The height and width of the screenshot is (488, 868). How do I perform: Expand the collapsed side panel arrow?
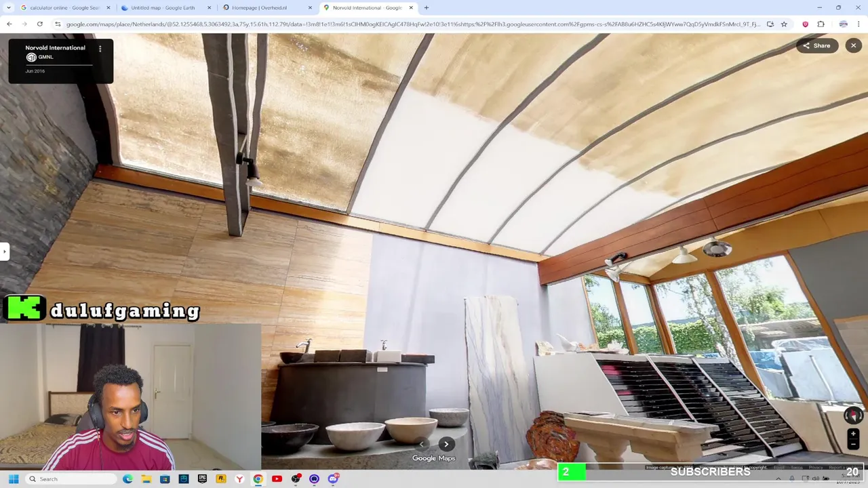(x=4, y=251)
